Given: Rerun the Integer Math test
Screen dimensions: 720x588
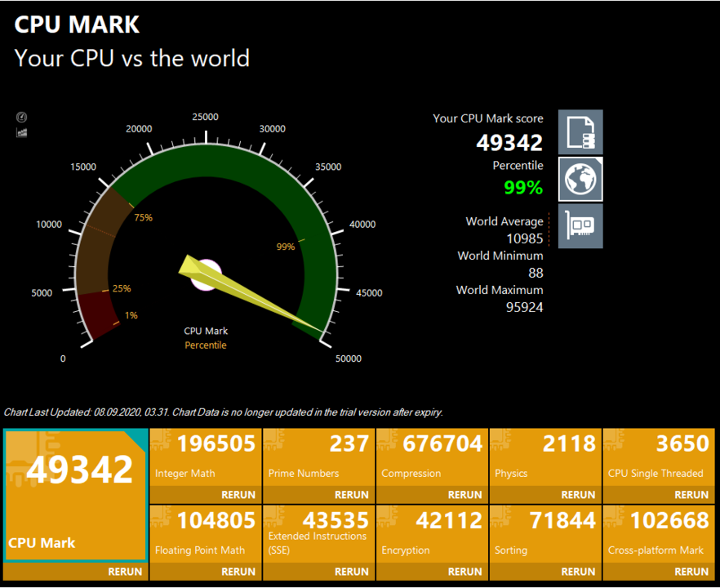Looking at the screenshot, I should (238, 495).
